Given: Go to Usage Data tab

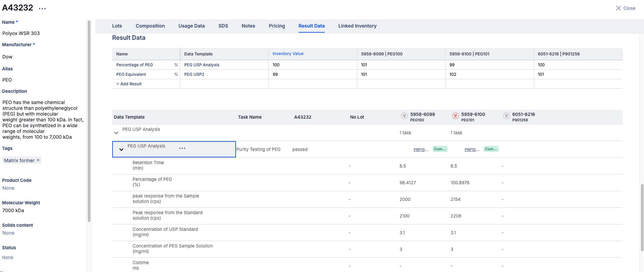Looking at the screenshot, I should 191,26.
